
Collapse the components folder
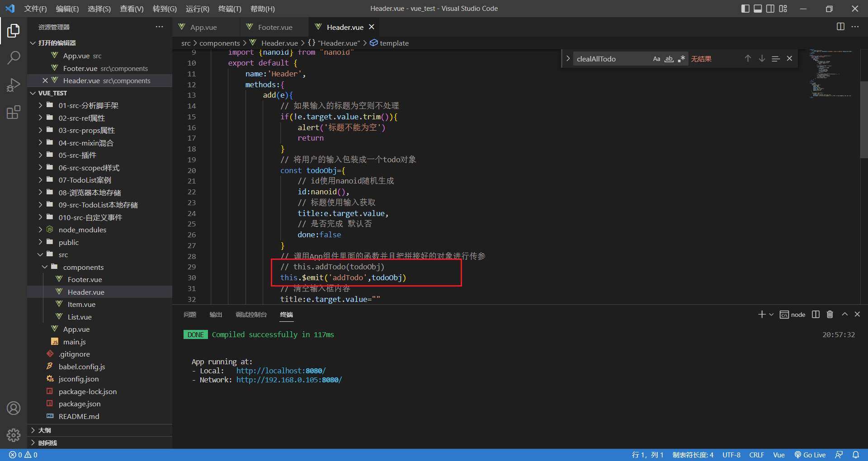click(x=83, y=267)
